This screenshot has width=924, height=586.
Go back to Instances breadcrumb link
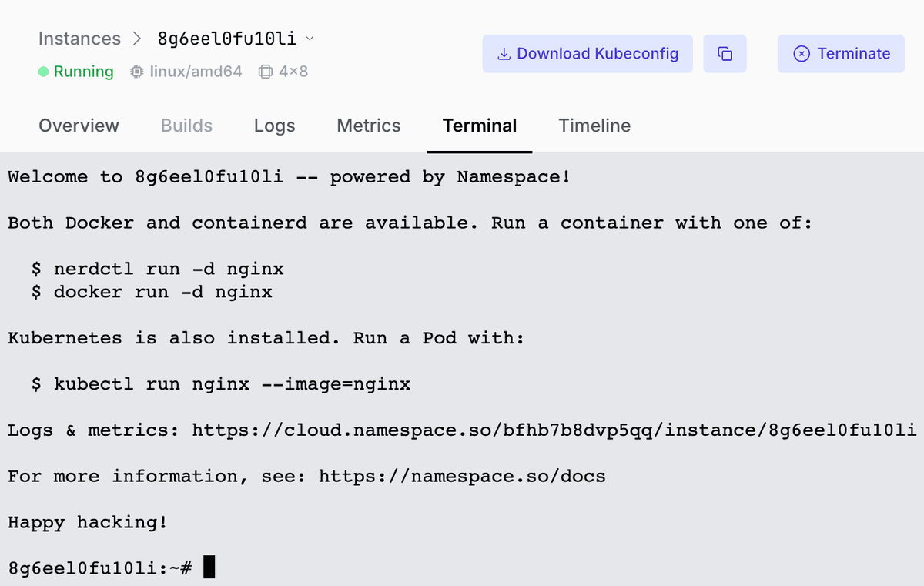[79, 39]
